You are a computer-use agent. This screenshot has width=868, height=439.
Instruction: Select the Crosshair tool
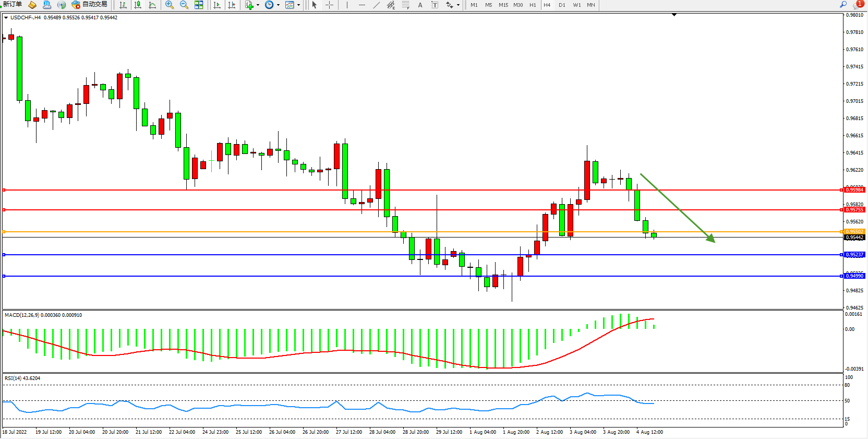tap(329, 5)
